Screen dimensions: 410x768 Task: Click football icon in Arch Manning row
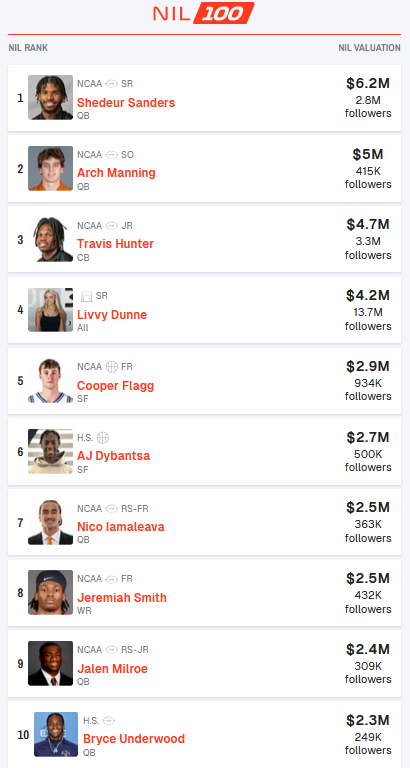click(112, 155)
